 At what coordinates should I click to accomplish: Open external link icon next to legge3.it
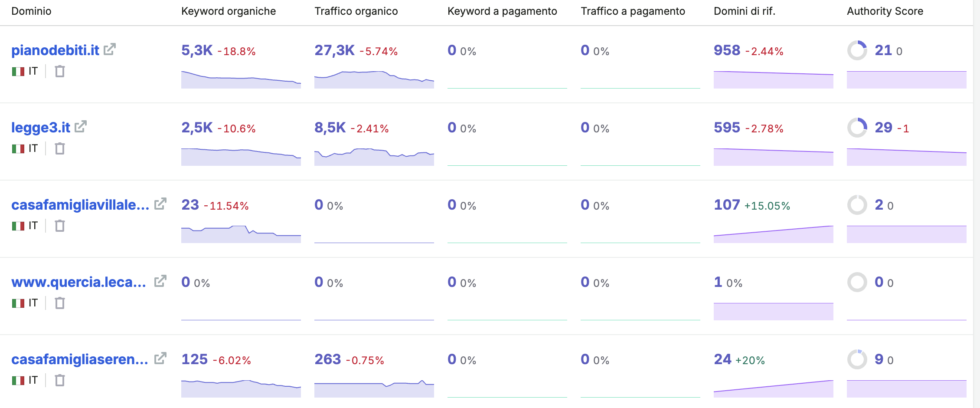click(x=81, y=127)
